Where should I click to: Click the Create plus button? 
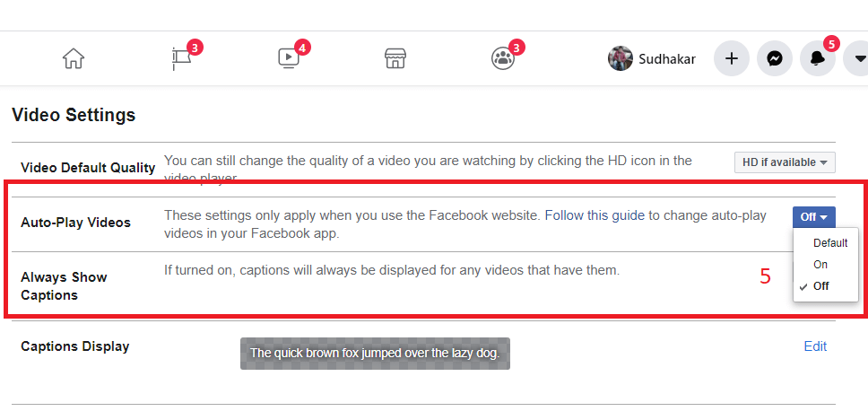(732, 58)
